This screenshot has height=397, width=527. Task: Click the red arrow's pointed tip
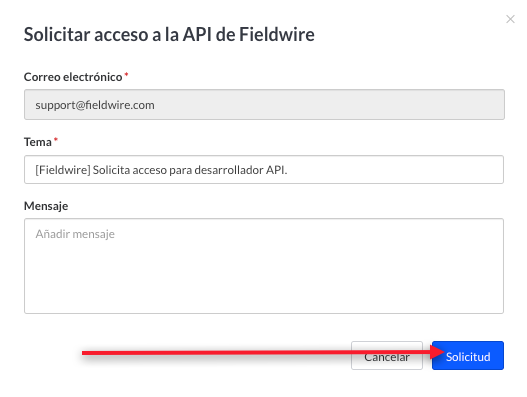point(441,352)
